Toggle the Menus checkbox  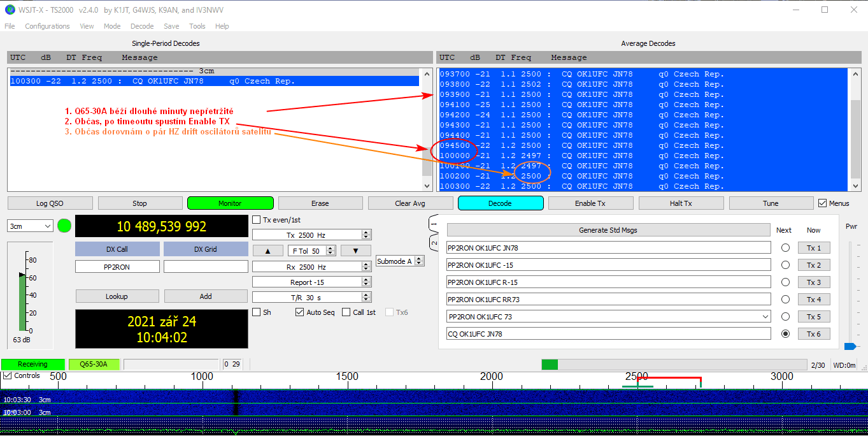pyautogui.click(x=822, y=203)
